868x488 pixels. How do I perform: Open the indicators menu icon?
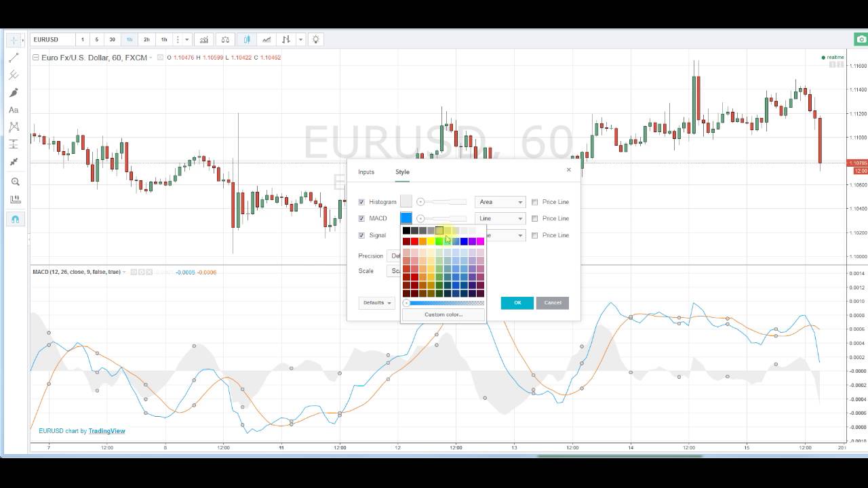click(203, 39)
